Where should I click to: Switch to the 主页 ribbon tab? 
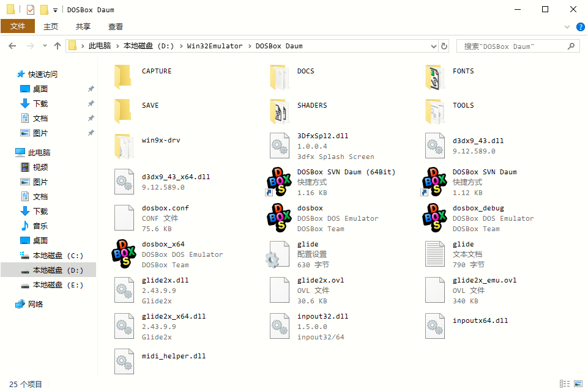pos(51,27)
